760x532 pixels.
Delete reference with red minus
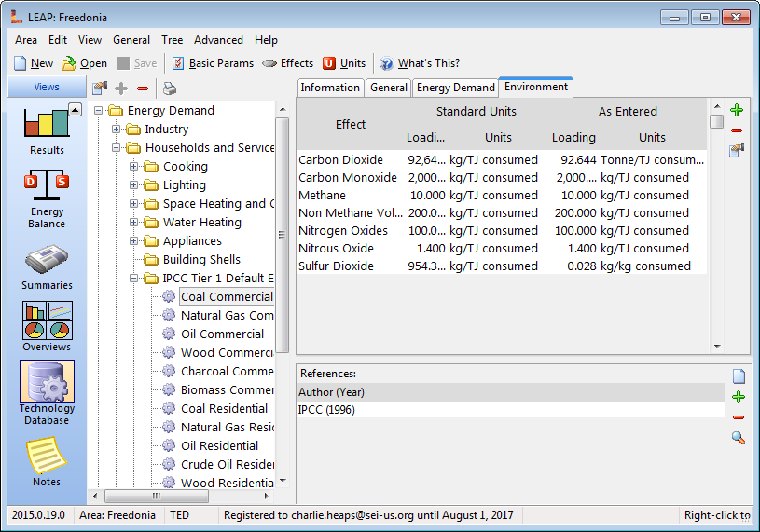[x=739, y=417]
